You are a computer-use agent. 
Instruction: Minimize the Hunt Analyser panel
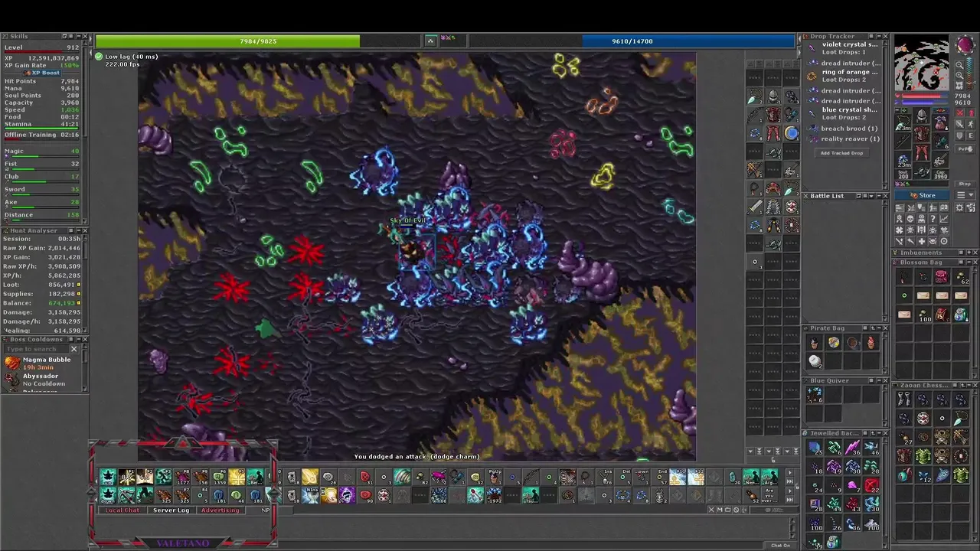point(77,230)
